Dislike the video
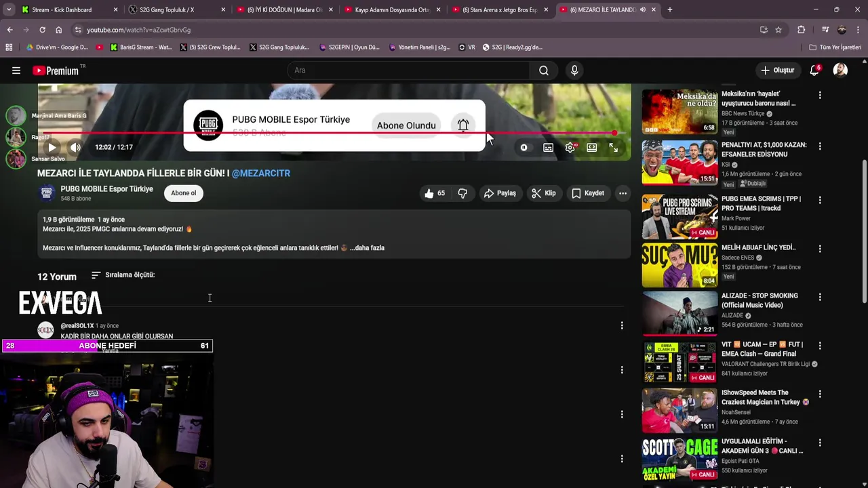 tap(462, 193)
